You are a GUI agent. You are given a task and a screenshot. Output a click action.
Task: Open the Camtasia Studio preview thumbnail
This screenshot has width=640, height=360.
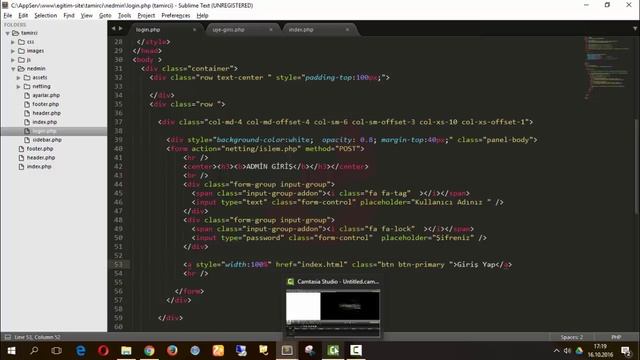[333, 313]
